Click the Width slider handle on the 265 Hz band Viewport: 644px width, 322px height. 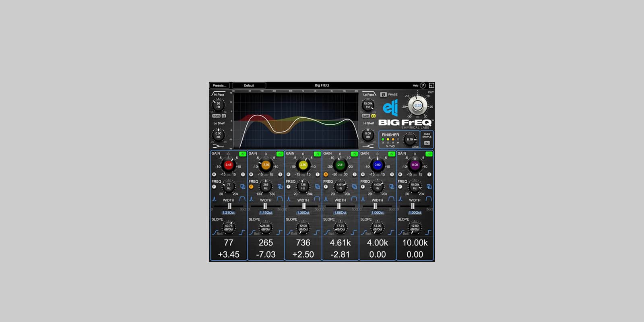265,206
